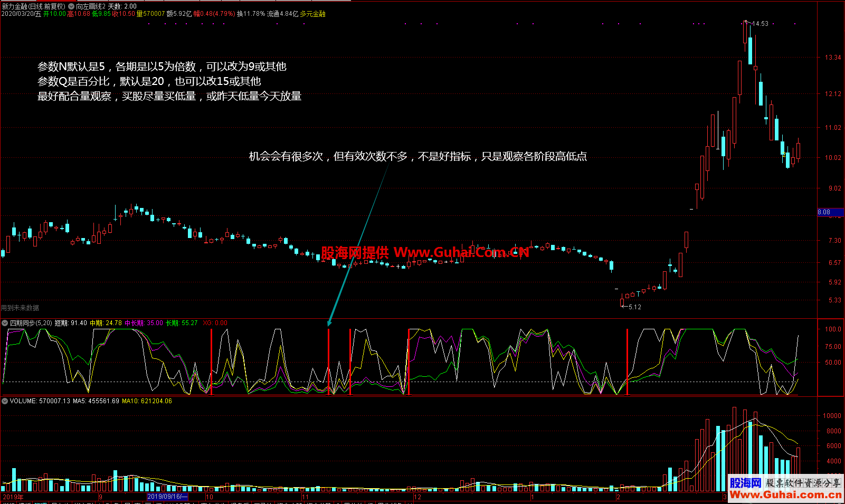Click the VOLUME: 570007.13 readout

point(40,401)
